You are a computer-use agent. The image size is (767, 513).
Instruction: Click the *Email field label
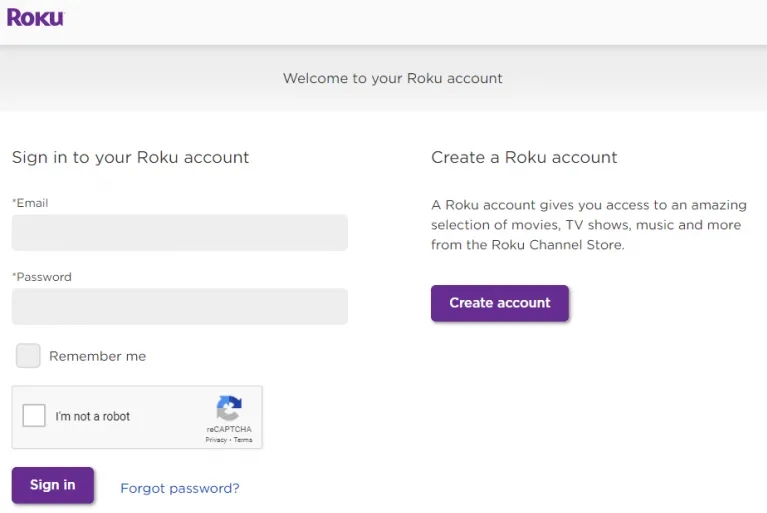coord(30,203)
